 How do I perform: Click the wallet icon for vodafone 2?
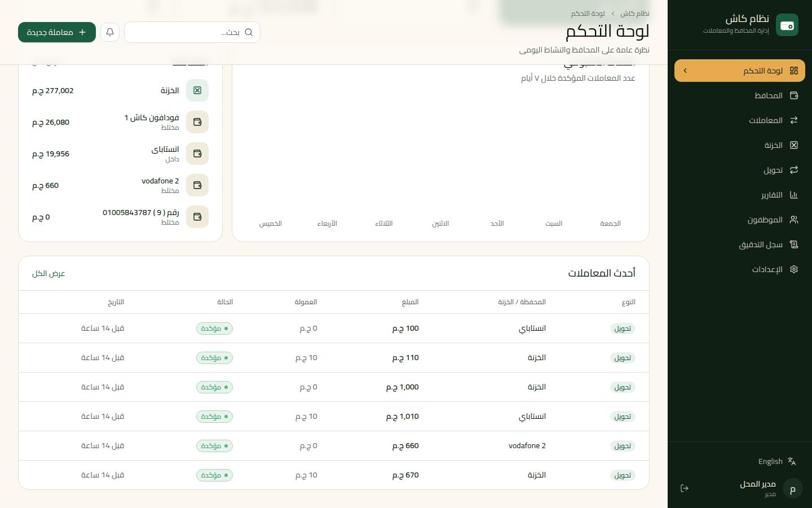(x=197, y=185)
